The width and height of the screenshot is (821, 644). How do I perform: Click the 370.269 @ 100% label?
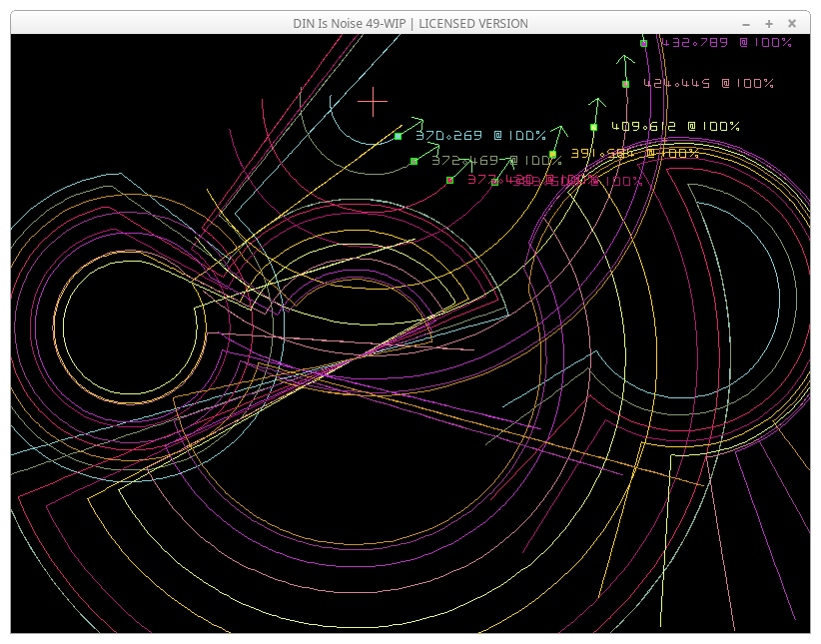(480, 136)
